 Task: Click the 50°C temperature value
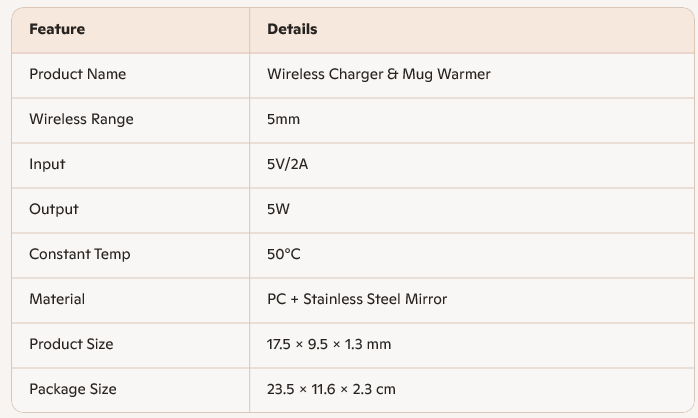coord(284,254)
